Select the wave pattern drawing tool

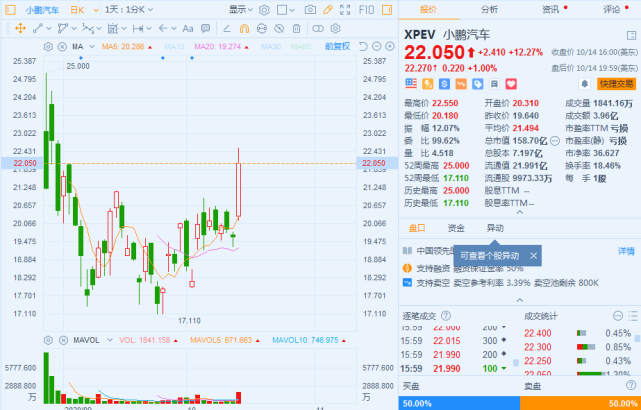(87, 28)
